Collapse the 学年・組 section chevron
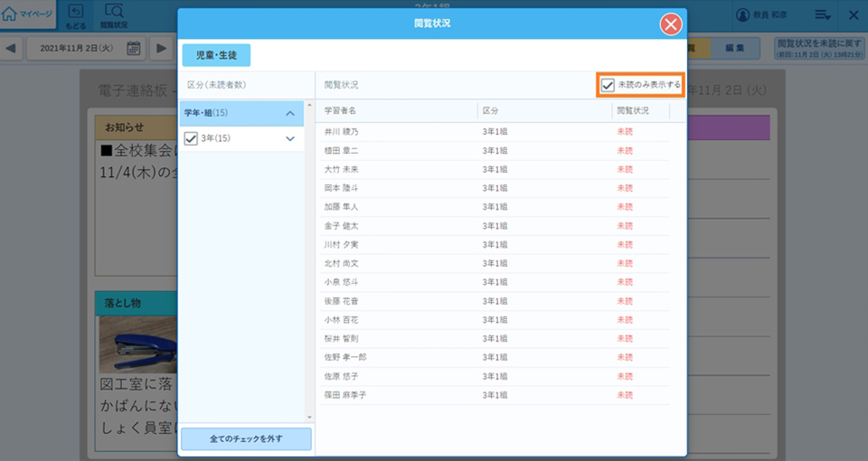Image resolution: width=868 pixels, height=461 pixels. pos(289,113)
